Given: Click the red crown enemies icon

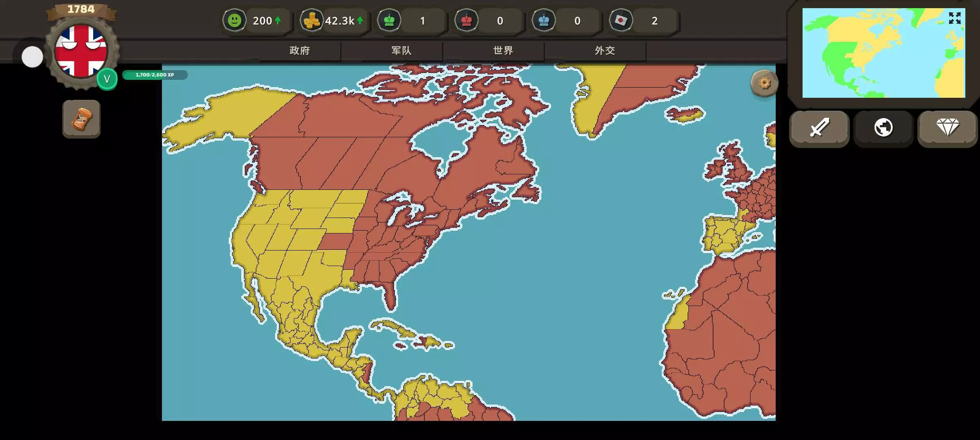Looking at the screenshot, I should coord(466,20).
